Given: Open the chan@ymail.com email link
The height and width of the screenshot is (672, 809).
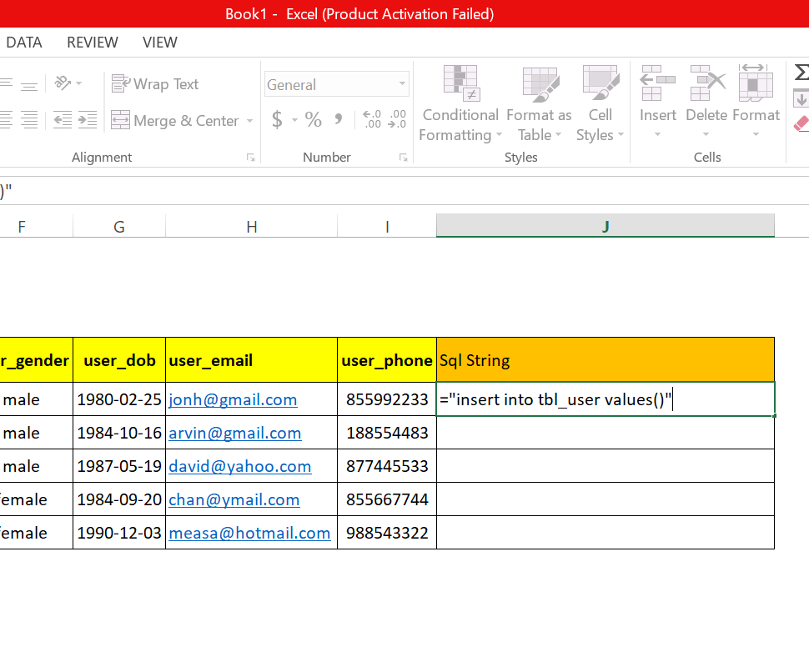Looking at the screenshot, I should [x=234, y=499].
